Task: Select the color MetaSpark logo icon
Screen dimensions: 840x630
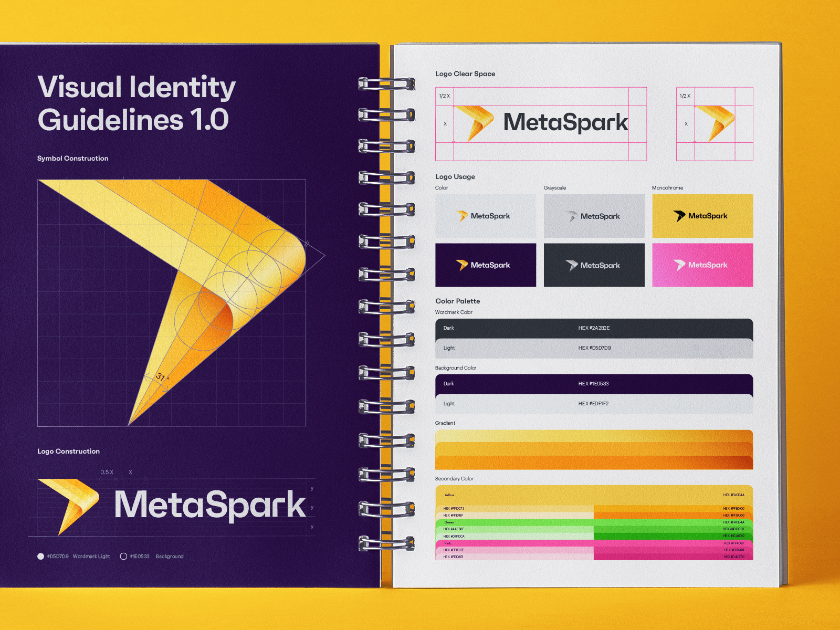Action: (x=462, y=215)
